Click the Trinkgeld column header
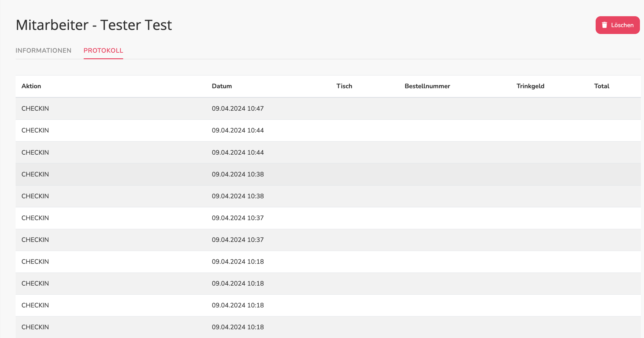644x338 pixels. [x=530, y=86]
